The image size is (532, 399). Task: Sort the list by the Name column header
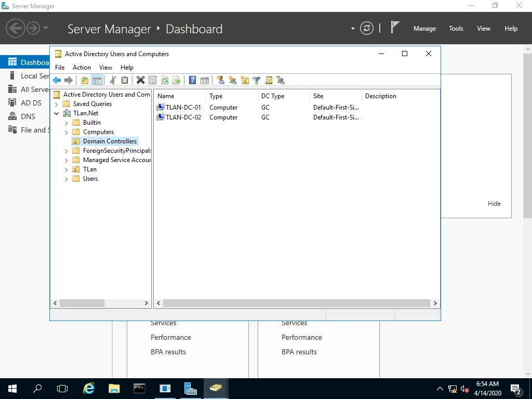(x=180, y=96)
